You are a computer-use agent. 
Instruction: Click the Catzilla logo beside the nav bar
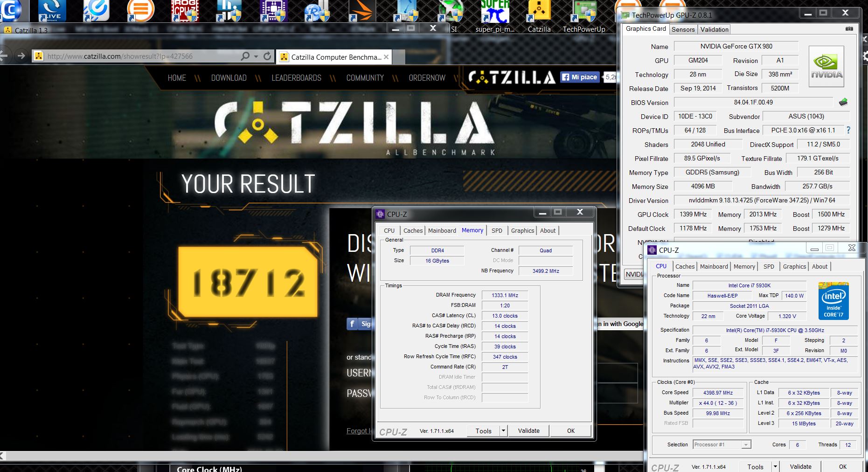(x=512, y=77)
